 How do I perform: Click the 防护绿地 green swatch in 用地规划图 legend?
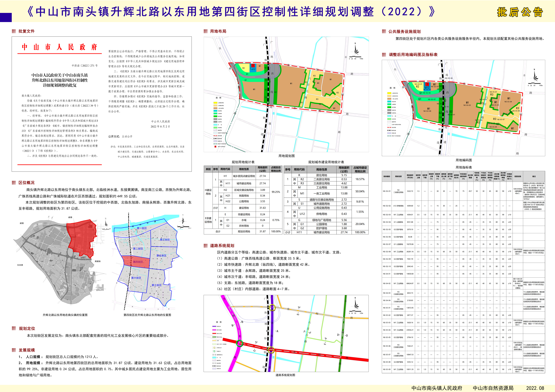click(x=215, y=116)
